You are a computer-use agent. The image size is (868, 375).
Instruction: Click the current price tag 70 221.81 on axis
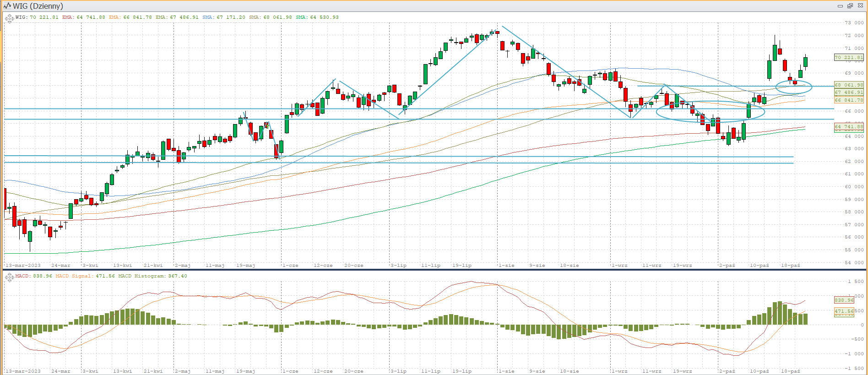848,58
